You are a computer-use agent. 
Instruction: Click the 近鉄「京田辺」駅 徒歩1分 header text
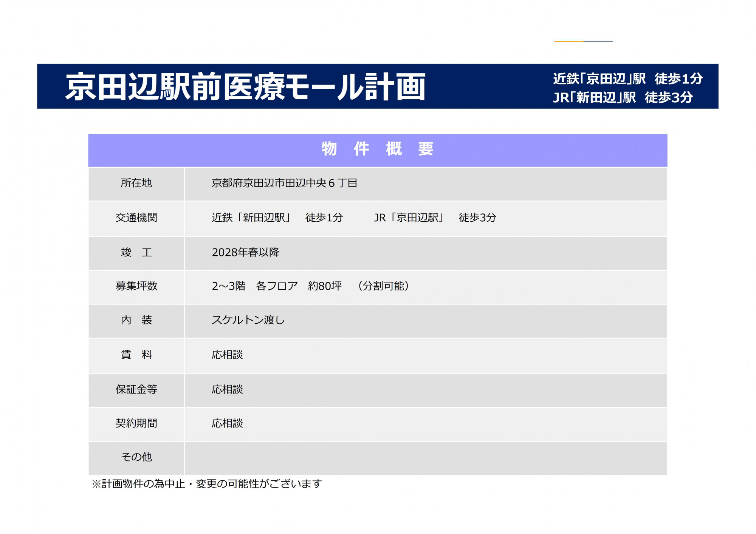pos(627,79)
